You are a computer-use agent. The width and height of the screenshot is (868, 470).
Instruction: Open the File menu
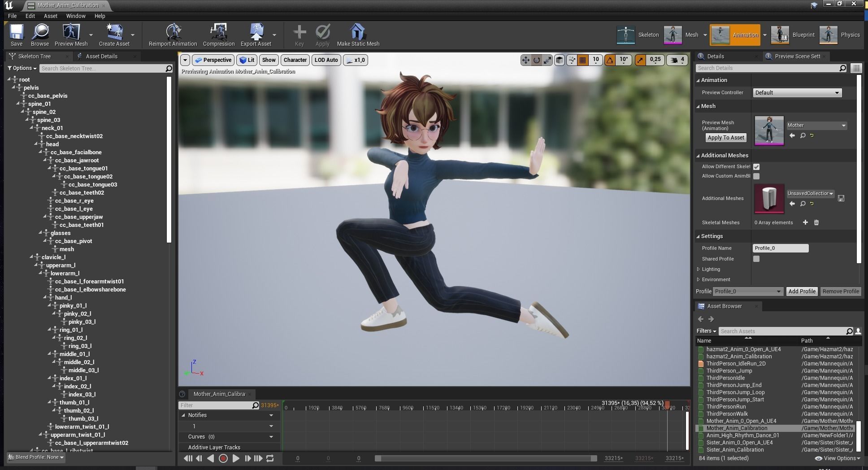(x=12, y=16)
